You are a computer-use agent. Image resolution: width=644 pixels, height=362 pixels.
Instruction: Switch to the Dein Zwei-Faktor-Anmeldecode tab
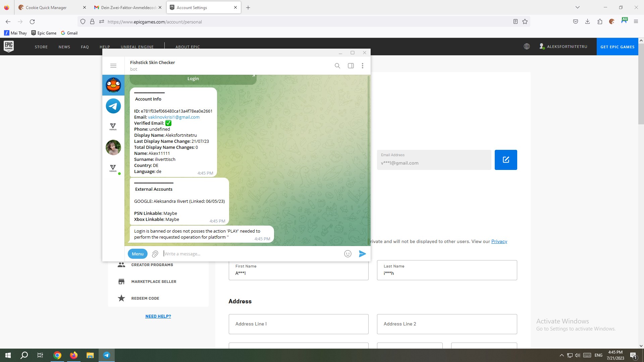click(x=128, y=7)
